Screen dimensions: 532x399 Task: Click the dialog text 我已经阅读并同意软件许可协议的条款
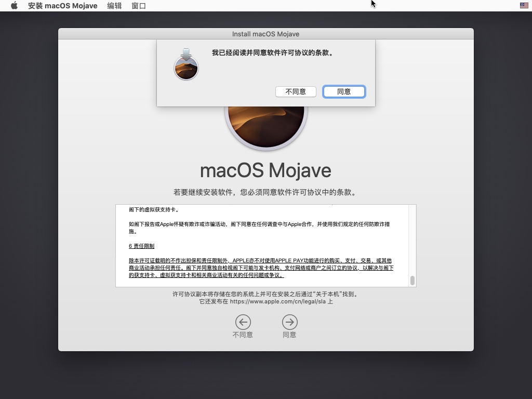(273, 52)
